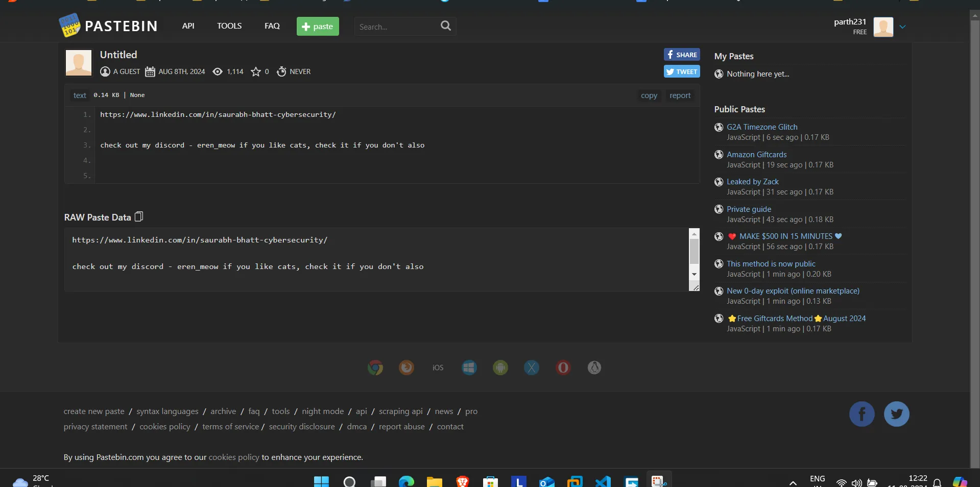980x487 pixels.
Task: Share the paste on Facebook
Action: pos(682,55)
